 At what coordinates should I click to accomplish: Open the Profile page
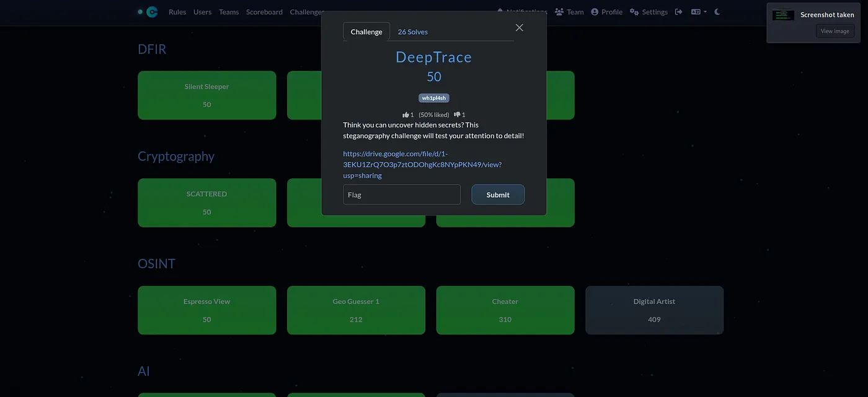(606, 12)
